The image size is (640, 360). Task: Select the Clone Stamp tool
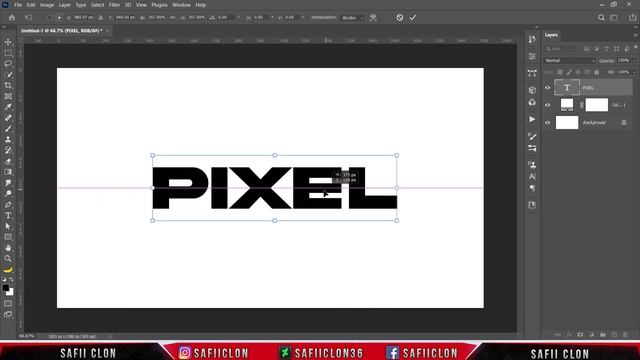click(8, 140)
